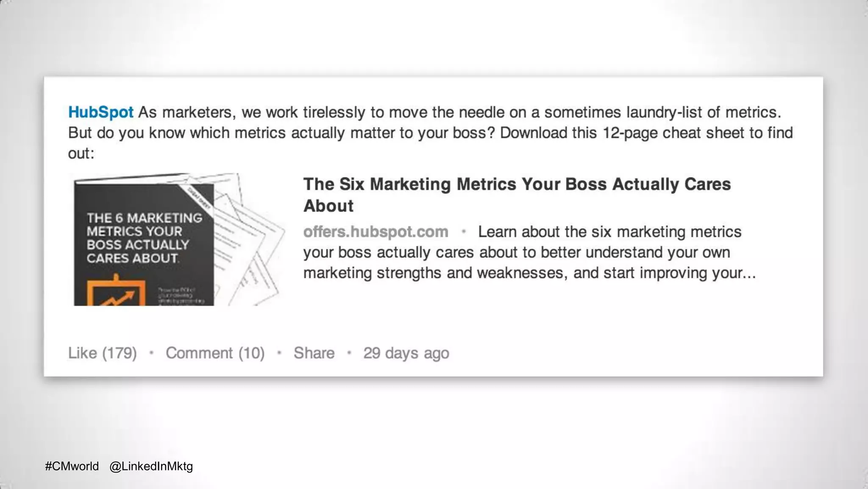868x489 pixels.
Task: Select the #CMworld hashtag
Action: click(x=72, y=466)
